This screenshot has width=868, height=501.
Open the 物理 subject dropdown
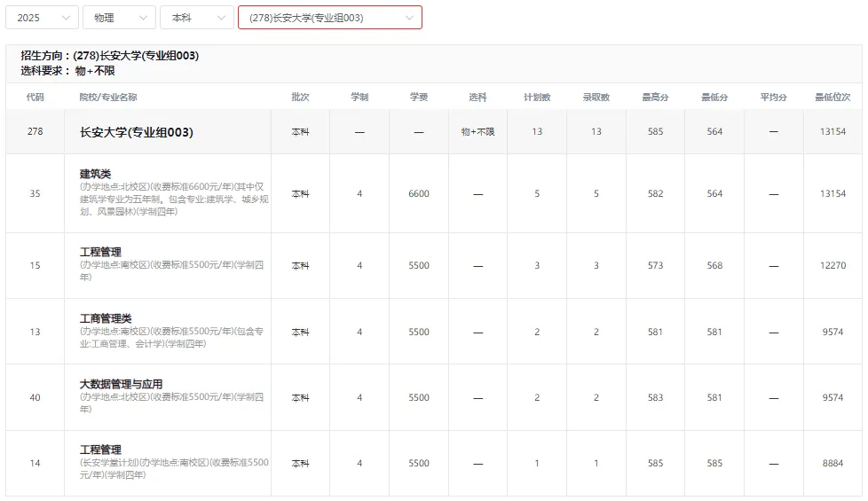point(119,18)
